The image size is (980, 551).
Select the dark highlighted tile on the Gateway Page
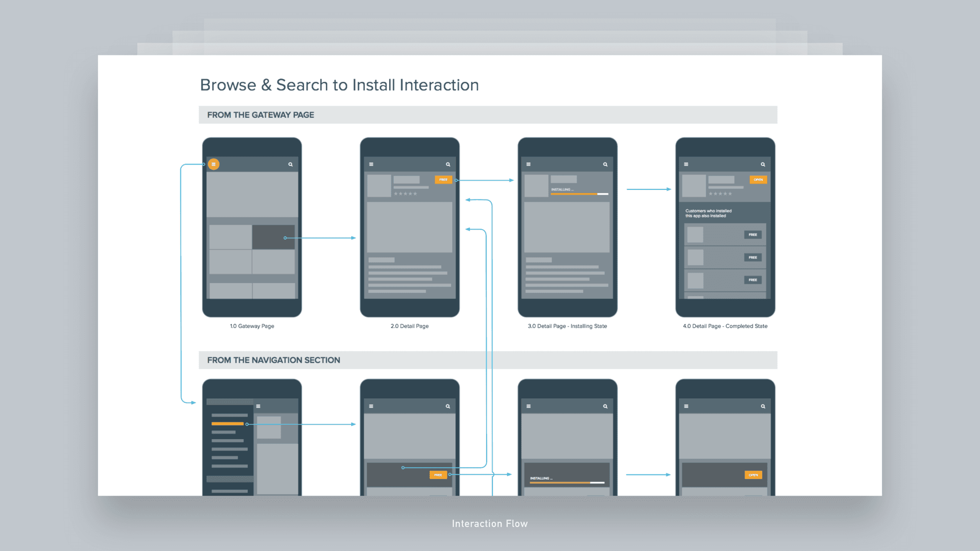coord(273,237)
